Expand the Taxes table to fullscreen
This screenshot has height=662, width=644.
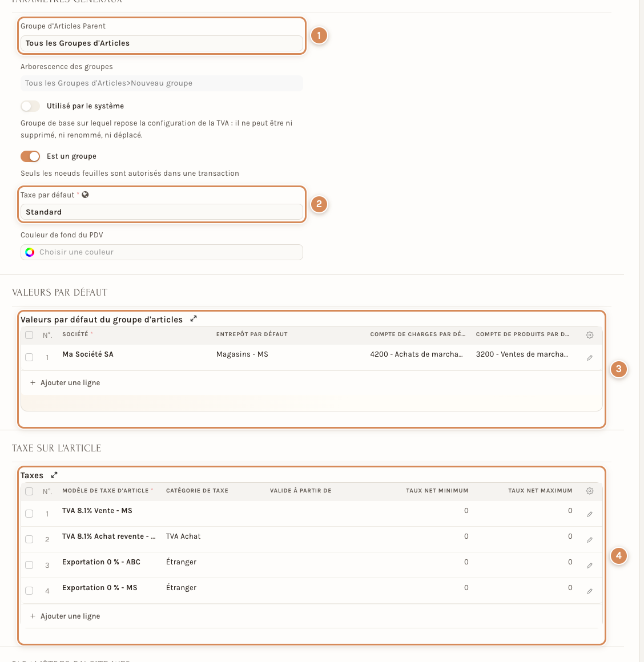point(54,475)
